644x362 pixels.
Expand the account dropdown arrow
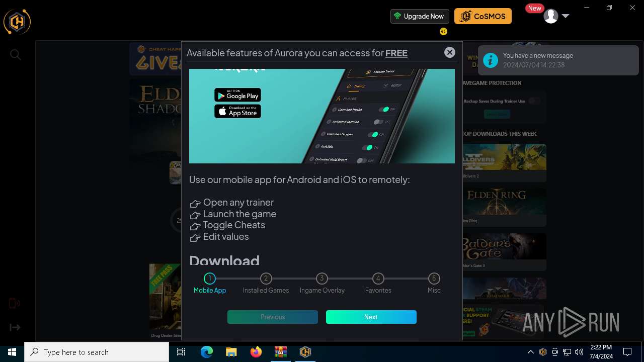566,16
